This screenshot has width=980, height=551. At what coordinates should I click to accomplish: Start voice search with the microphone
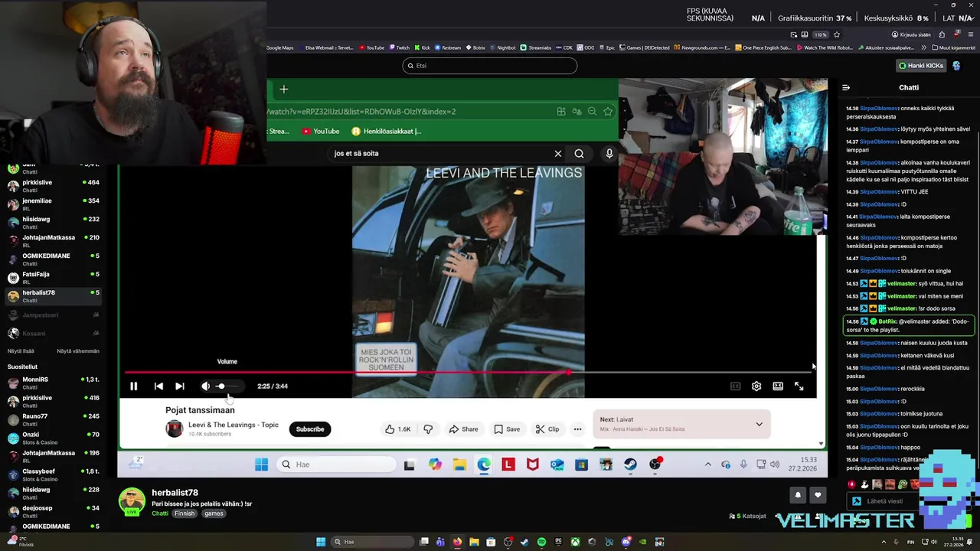click(x=609, y=154)
